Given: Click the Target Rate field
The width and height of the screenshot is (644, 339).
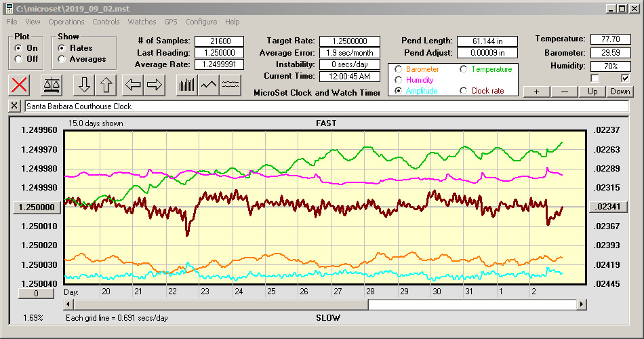Looking at the screenshot, I should [350, 41].
